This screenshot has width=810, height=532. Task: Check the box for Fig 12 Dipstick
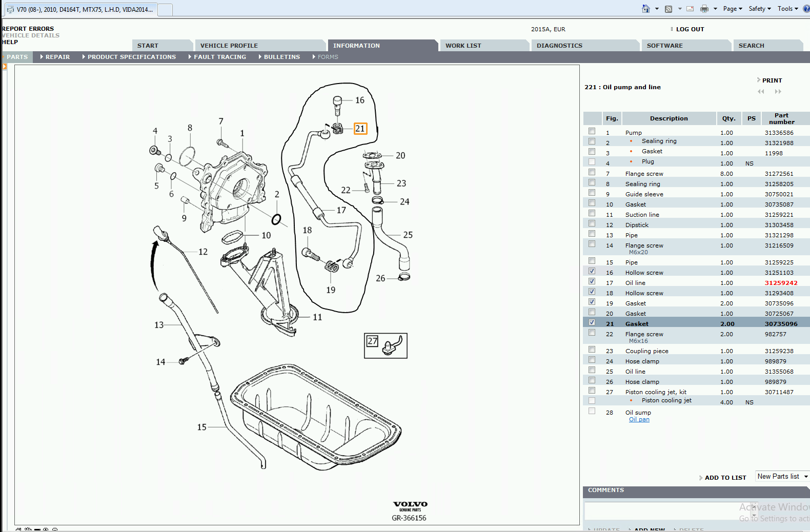[592, 223]
